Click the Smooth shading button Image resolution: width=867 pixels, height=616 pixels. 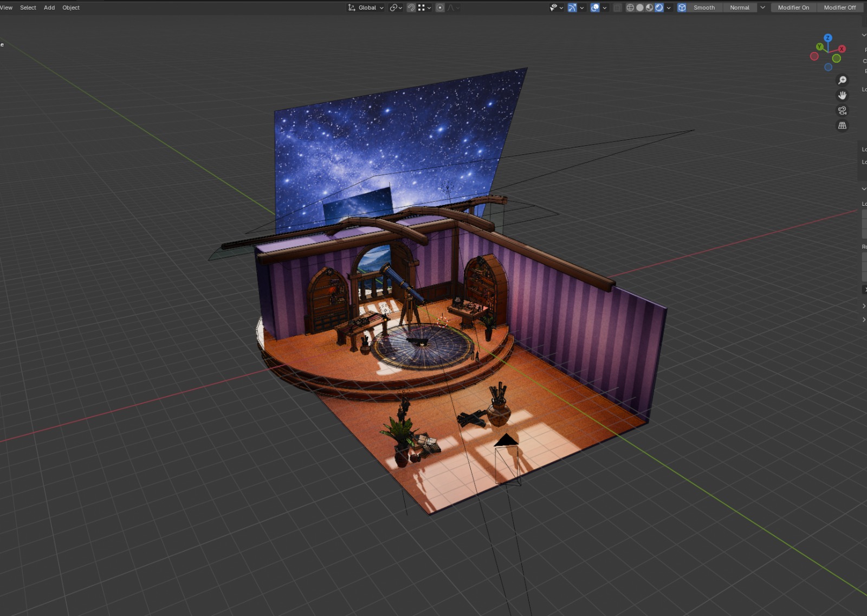pyautogui.click(x=704, y=8)
